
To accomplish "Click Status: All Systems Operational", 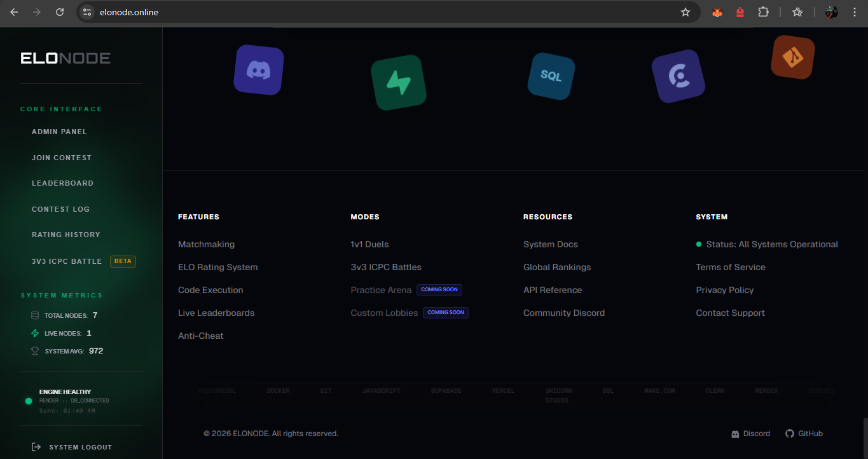I will pyautogui.click(x=768, y=244).
